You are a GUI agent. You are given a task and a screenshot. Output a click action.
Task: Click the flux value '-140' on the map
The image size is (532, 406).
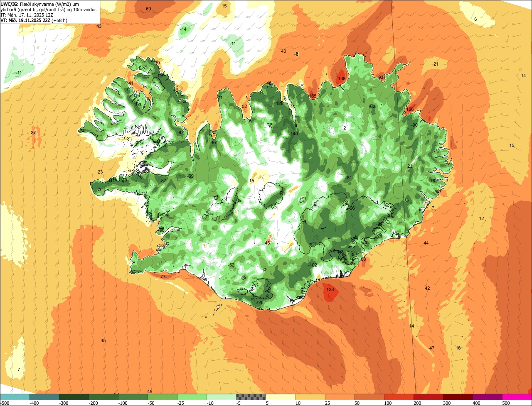tap(294, 134)
